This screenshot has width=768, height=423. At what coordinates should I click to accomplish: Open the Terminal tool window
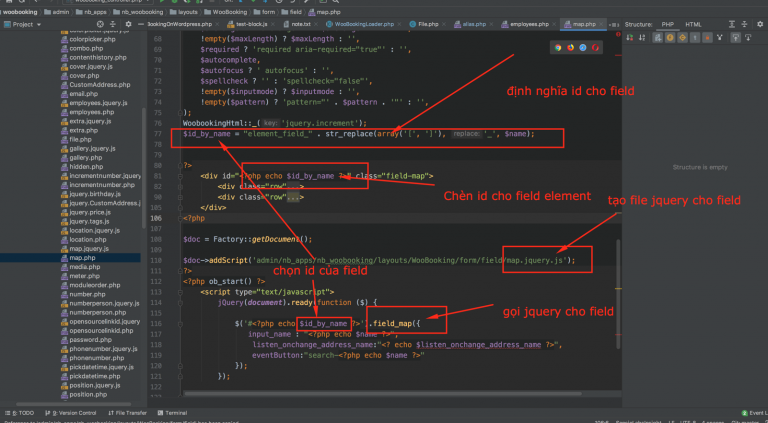(x=175, y=412)
